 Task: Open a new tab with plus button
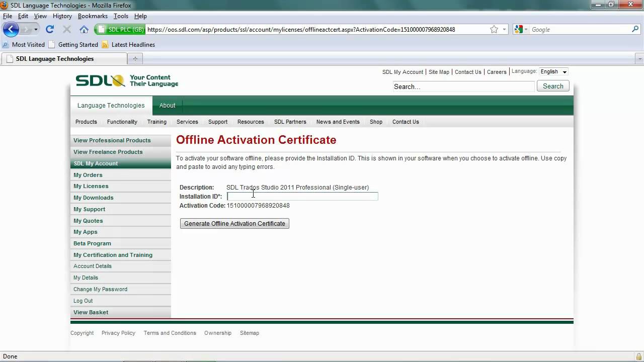135,59
